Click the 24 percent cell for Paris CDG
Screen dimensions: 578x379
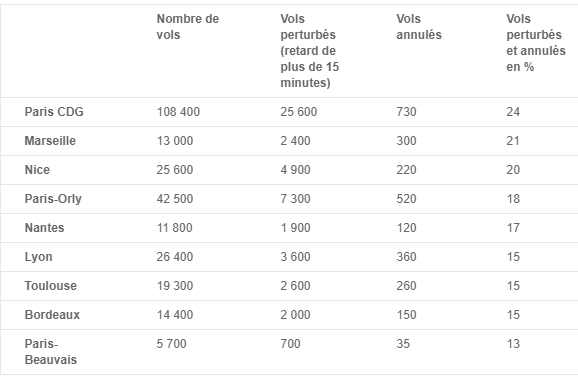(513, 112)
